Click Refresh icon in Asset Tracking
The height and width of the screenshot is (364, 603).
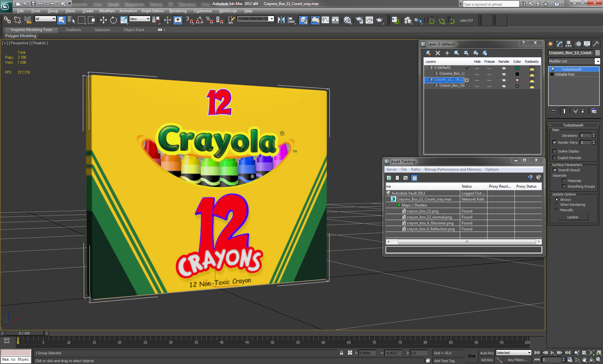pyautogui.click(x=389, y=178)
